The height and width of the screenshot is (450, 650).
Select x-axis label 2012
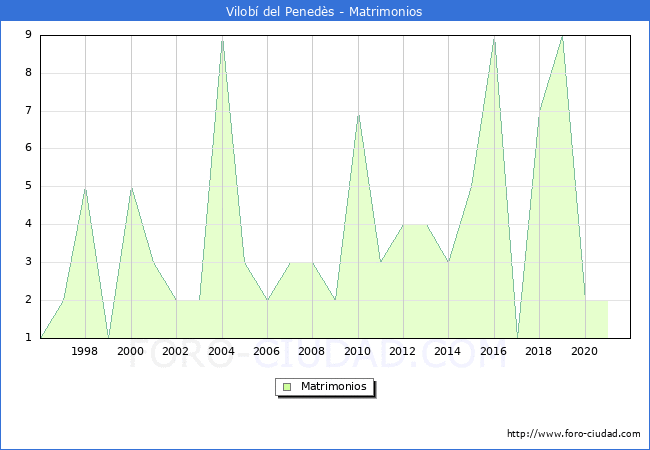[x=402, y=351]
